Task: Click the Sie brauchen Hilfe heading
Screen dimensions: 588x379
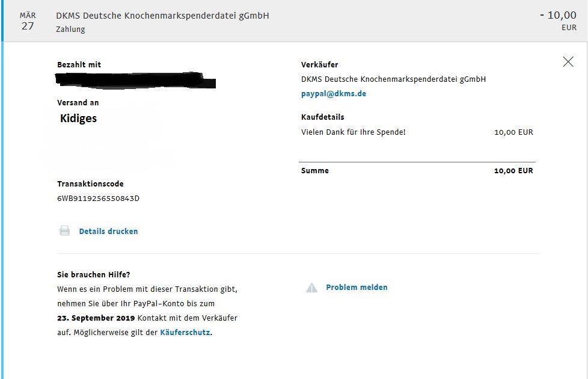Action: pos(93,275)
